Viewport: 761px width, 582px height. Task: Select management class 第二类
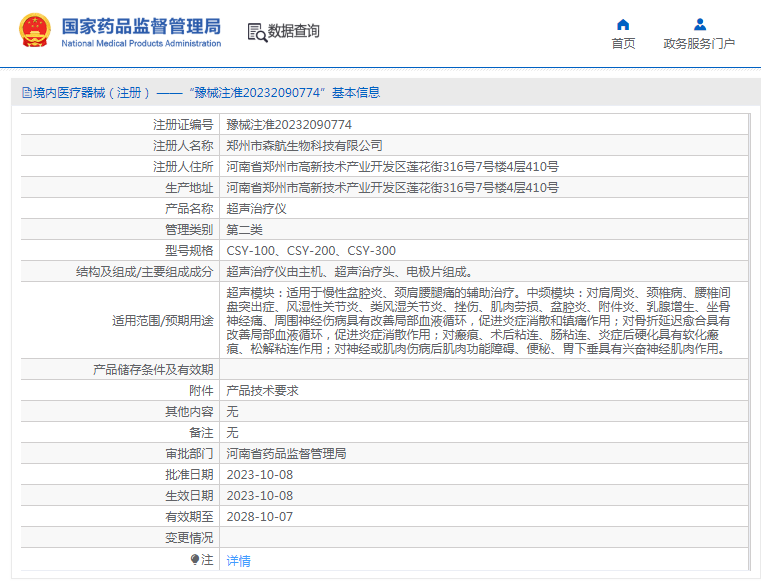(244, 230)
